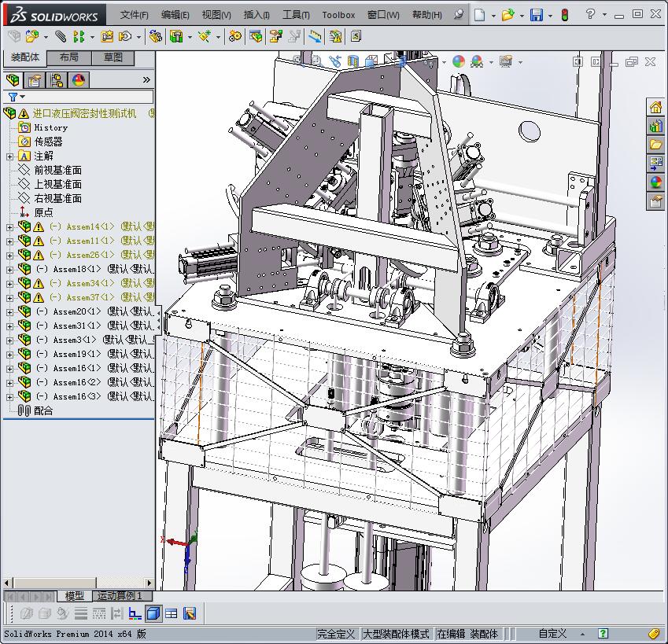This screenshot has width=668, height=644.
Task: Expand the 注解 annotations folder
Action: 9,156
